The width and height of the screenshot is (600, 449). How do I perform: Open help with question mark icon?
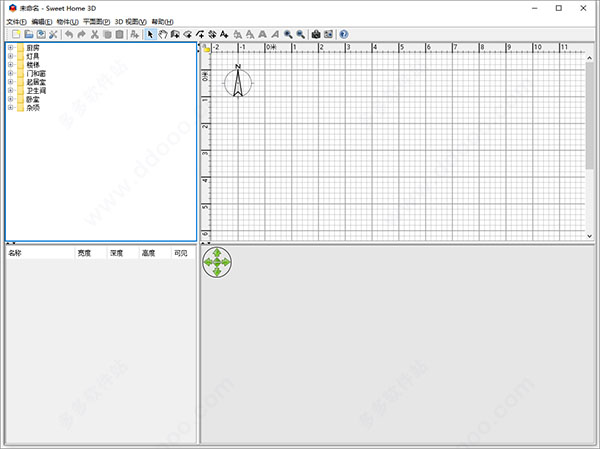[x=344, y=34]
